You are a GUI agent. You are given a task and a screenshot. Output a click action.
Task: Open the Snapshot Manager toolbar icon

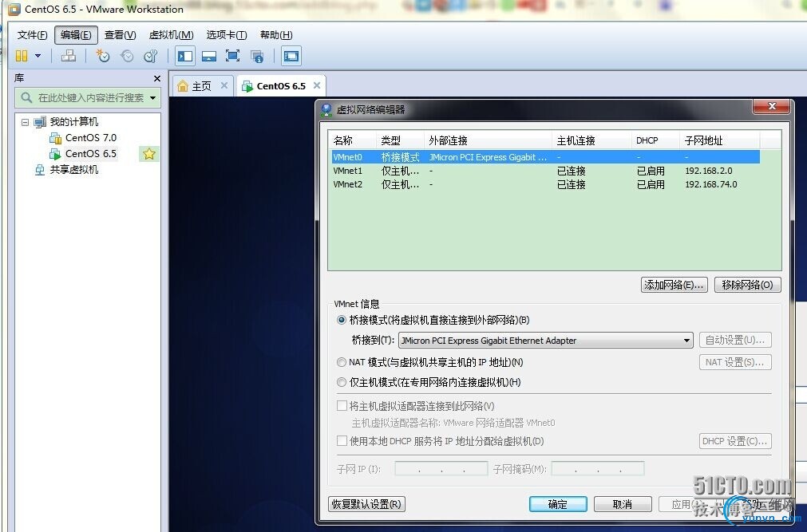(150, 56)
